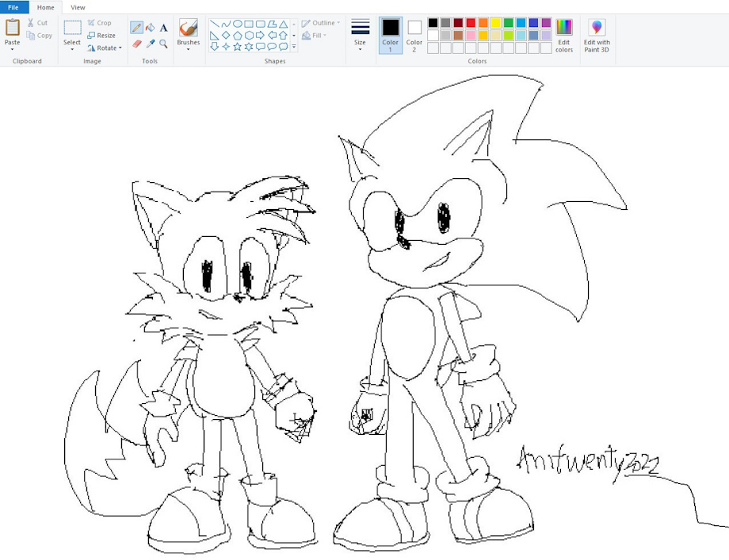Expand the full Shapes gallery
729x560 pixels.
coord(294,47)
